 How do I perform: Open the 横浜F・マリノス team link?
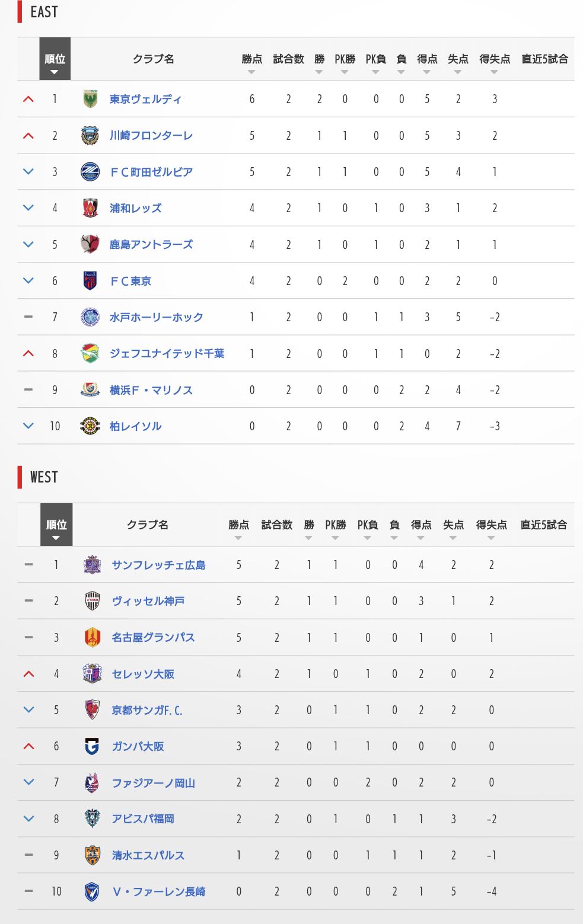pyautogui.click(x=151, y=390)
